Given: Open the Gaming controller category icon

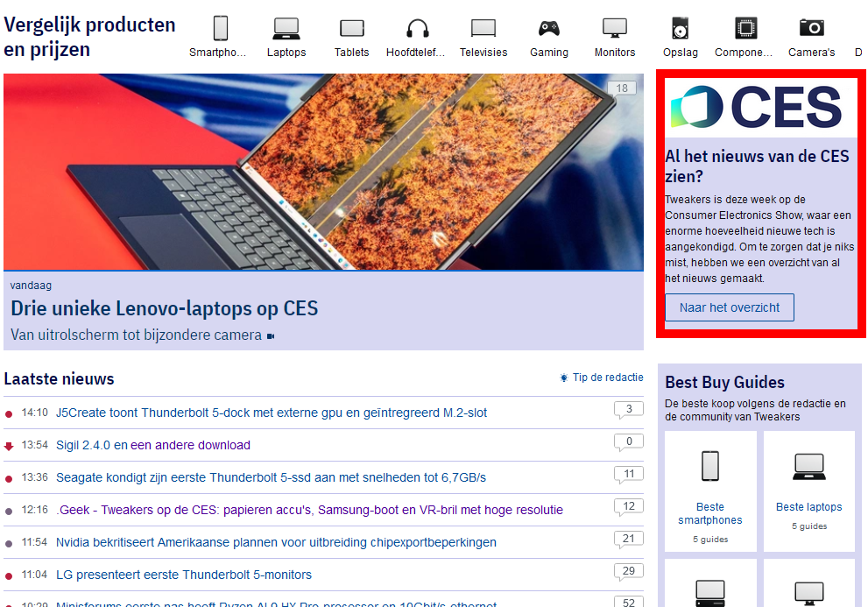Looking at the screenshot, I should pyautogui.click(x=548, y=28).
